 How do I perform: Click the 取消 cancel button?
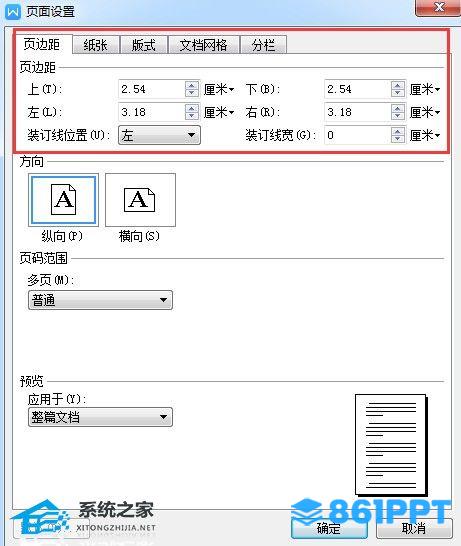tap(414, 528)
